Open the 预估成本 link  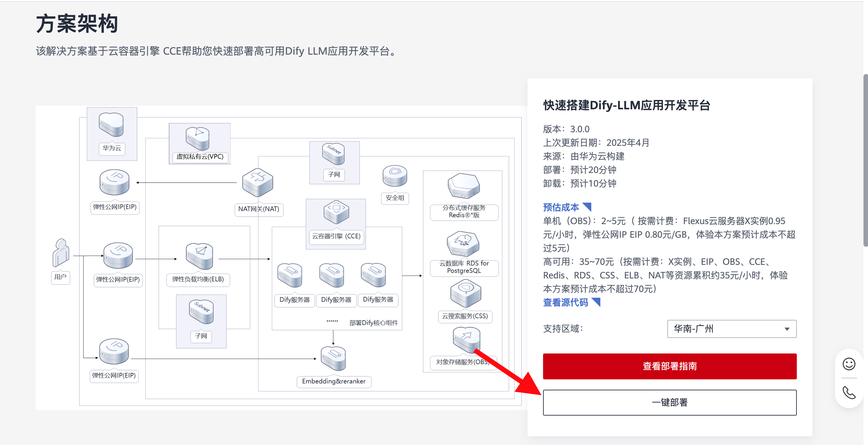click(x=567, y=207)
